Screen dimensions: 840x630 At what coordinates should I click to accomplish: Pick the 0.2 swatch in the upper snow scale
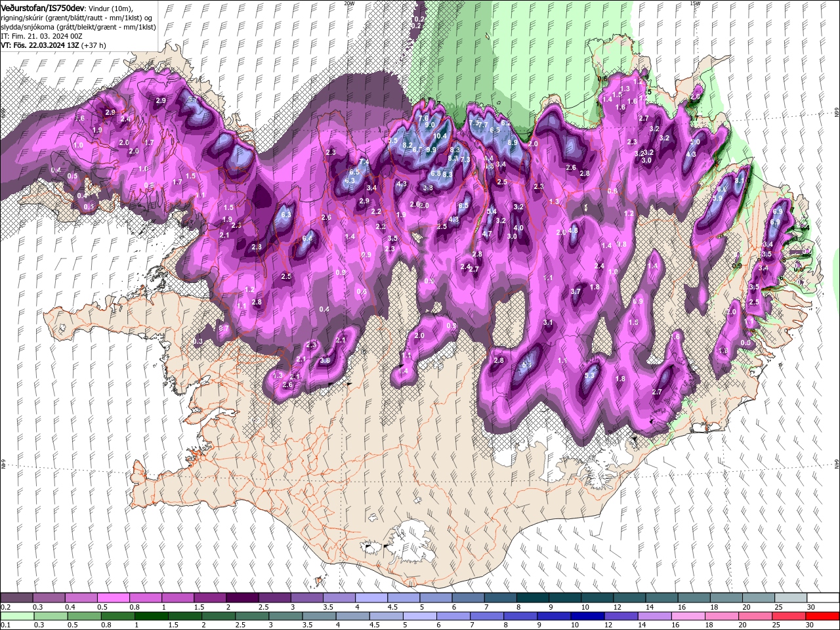(x=16, y=597)
